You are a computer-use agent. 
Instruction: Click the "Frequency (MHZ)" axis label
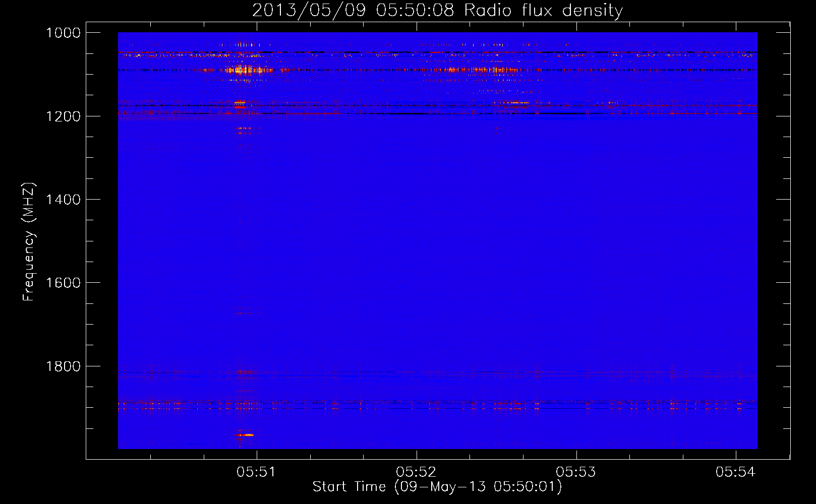pyautogui.click(x=29, y=241)
